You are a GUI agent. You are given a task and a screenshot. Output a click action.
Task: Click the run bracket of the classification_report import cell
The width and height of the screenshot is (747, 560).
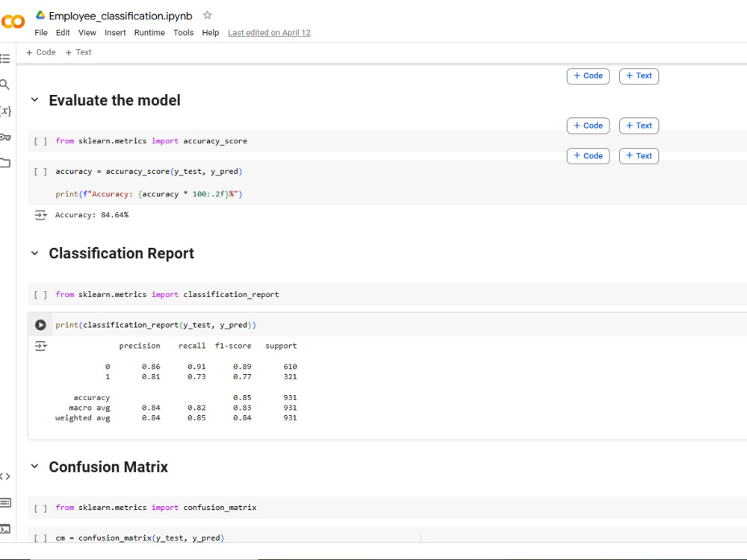point(40,295)
